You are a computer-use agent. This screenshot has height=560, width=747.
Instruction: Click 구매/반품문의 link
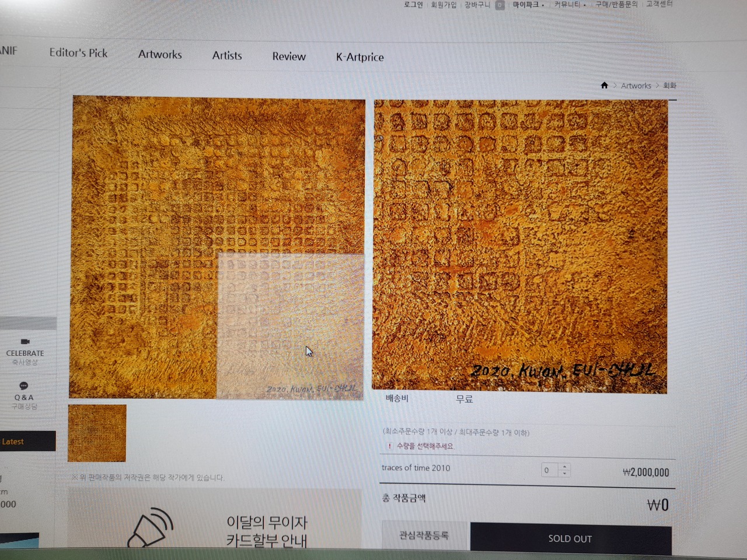pos(616,4)
